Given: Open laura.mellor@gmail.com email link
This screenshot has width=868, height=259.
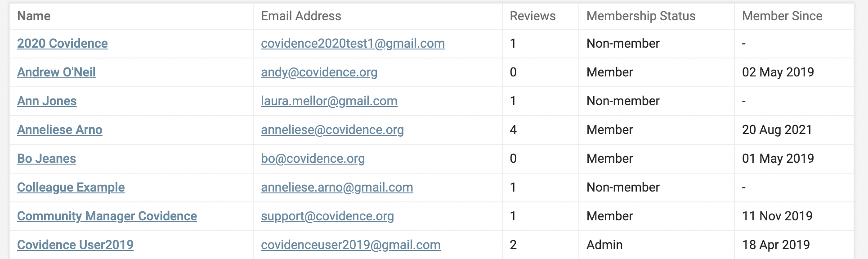Looking at the screenshot, I should click(329, 101).
